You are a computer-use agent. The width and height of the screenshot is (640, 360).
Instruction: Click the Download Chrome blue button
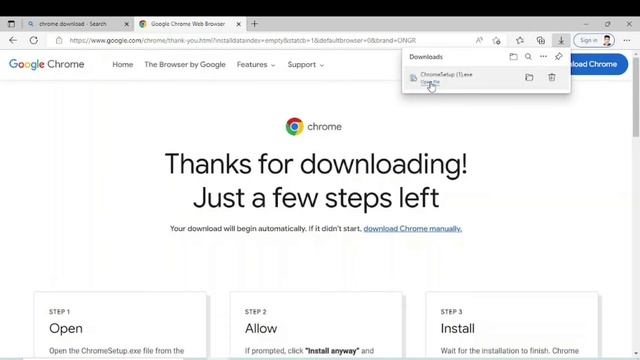[598, 64]
